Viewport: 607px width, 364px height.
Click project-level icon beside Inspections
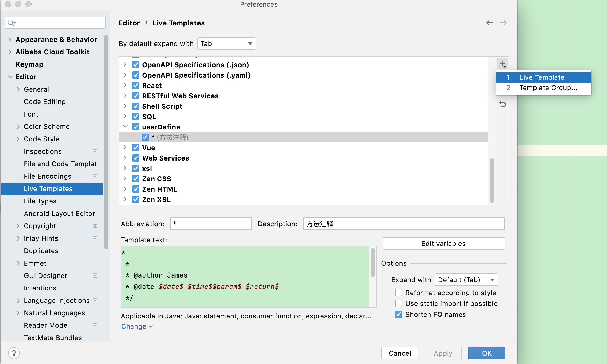point(95,151)
